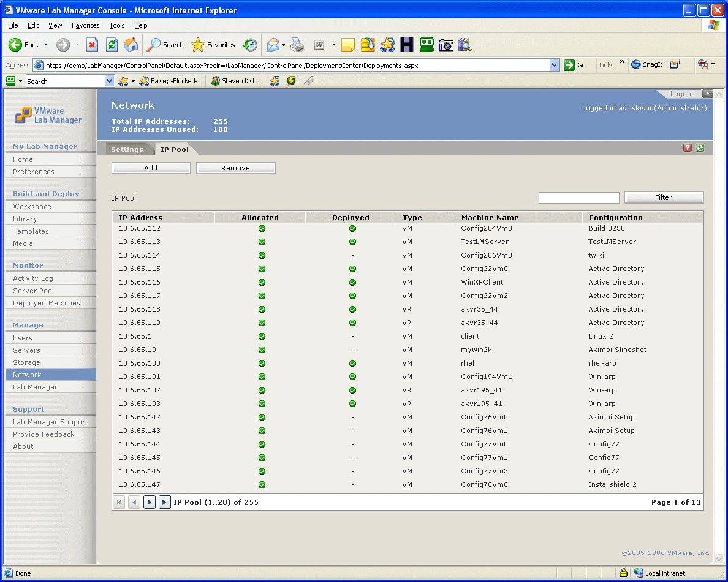Select the row for IP 10.6.65.113
728x582 pixels.
tap(408, 242)
